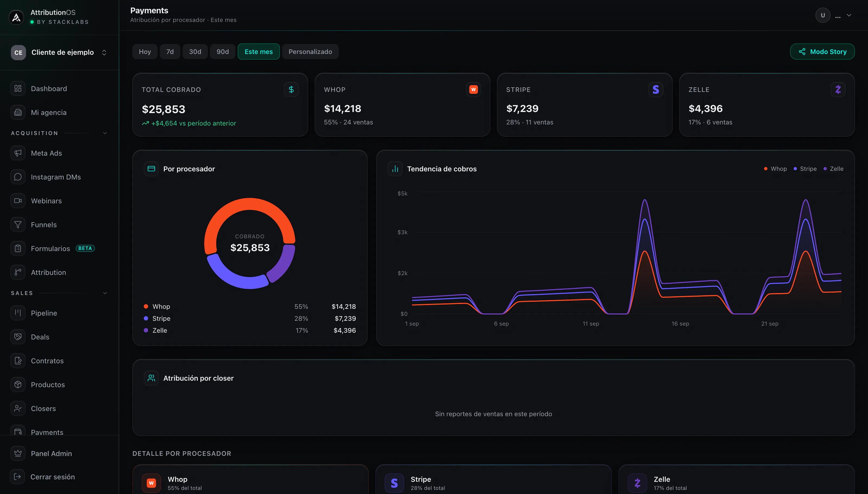Click the Attribution branch icon
The height and width of the screenshot is (494, 868).
(x=18, y=272)
